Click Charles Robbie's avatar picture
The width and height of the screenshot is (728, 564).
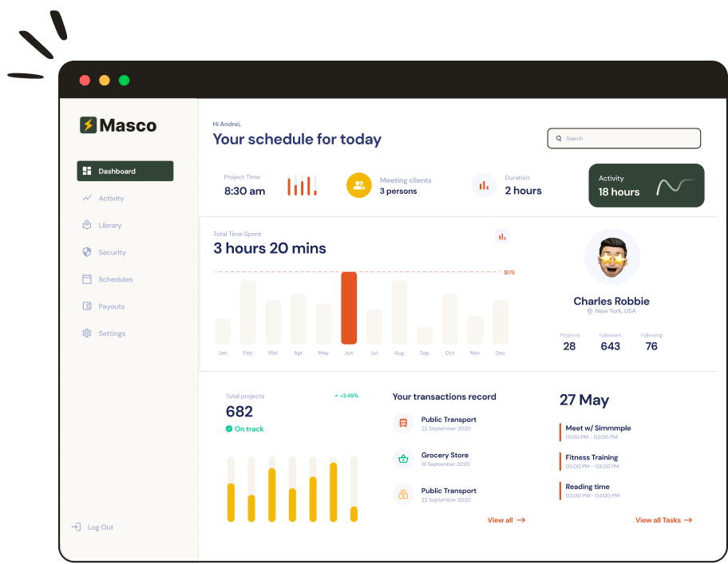click(611, 258)
